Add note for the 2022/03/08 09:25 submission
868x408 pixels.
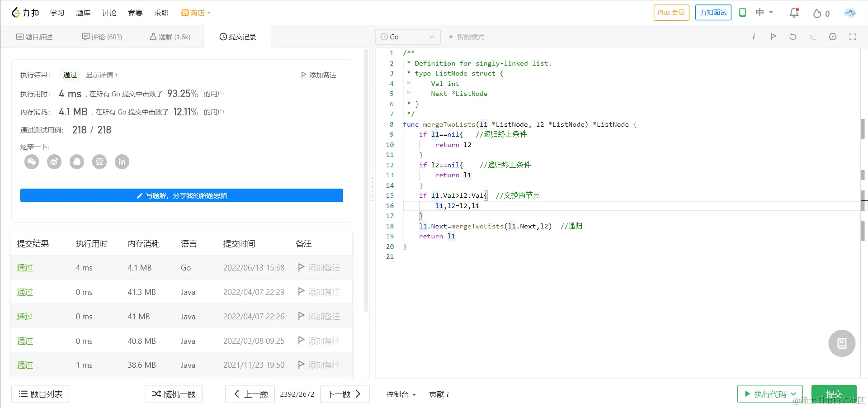pos(319,341)
